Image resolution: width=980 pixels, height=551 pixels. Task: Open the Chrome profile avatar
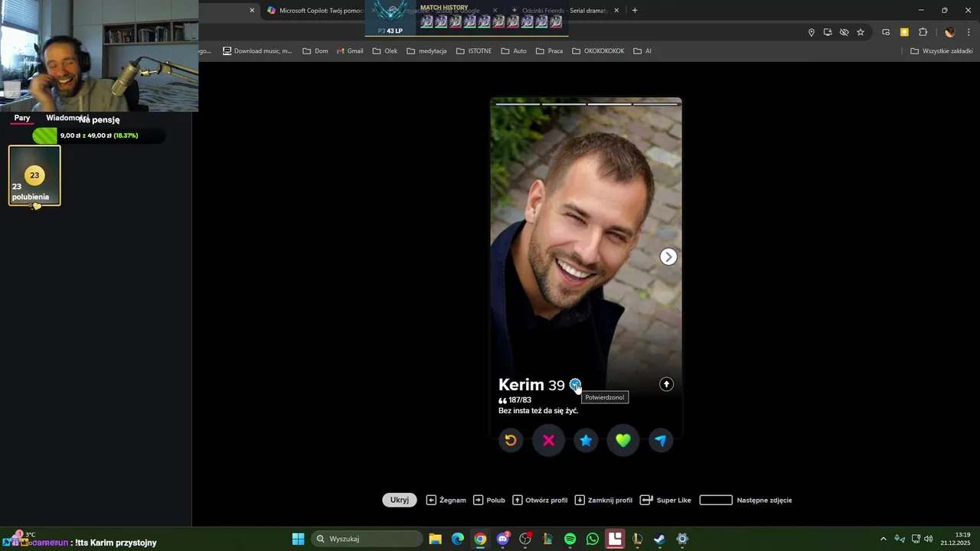click(x=950, y=32)
